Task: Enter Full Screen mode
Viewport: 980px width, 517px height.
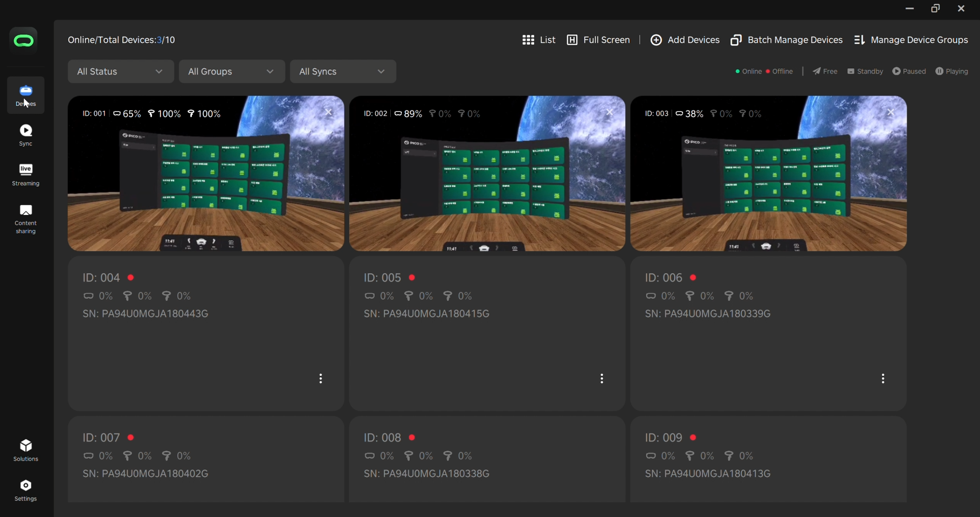Action: pyautogui.click(x=598, y=40)
